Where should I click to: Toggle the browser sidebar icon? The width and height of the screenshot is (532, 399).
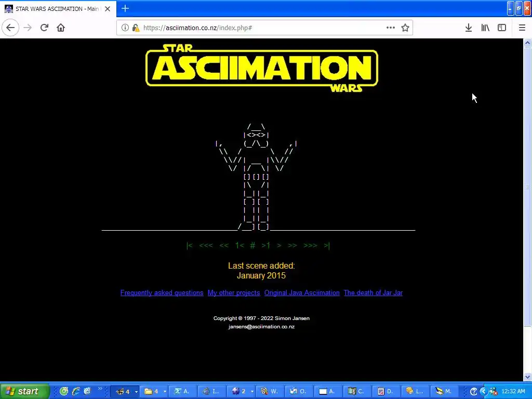coord(502,28)
